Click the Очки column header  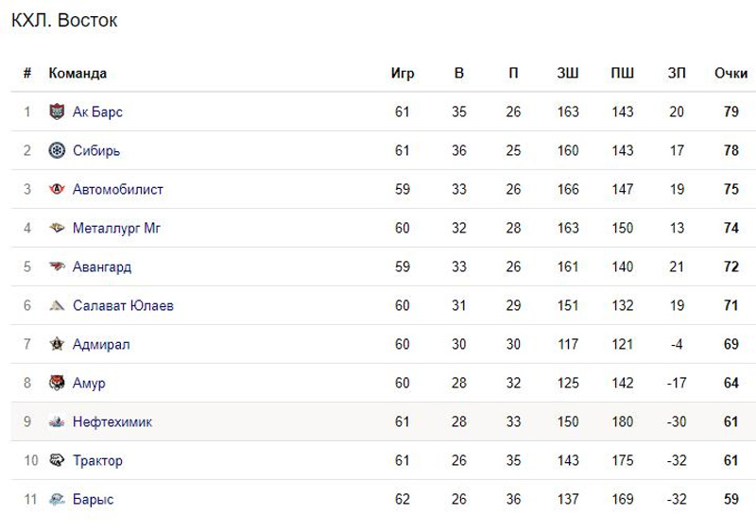(x=730, y=74)
